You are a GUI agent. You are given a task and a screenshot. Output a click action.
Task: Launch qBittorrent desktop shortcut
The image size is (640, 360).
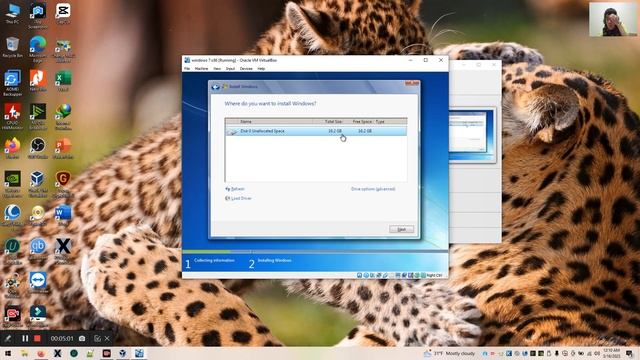tap(38, 249)
